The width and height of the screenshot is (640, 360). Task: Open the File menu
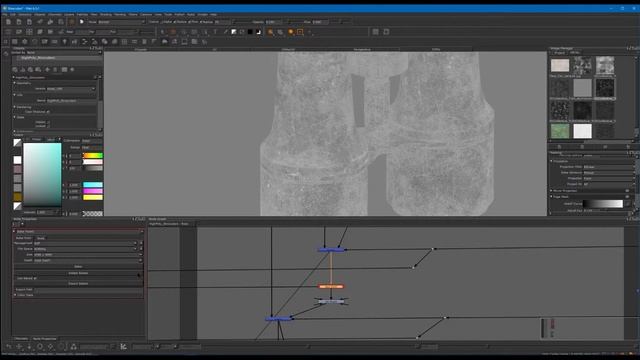point(5,14)
